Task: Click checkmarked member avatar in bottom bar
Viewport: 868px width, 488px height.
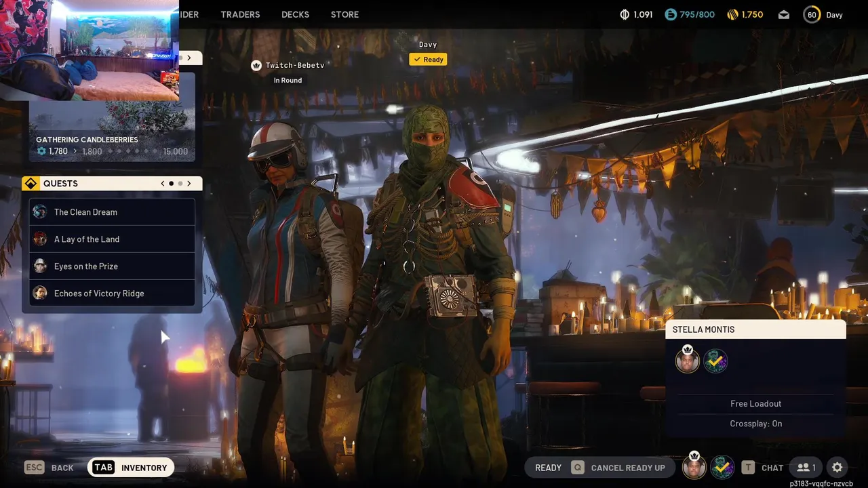Action: 722,467
